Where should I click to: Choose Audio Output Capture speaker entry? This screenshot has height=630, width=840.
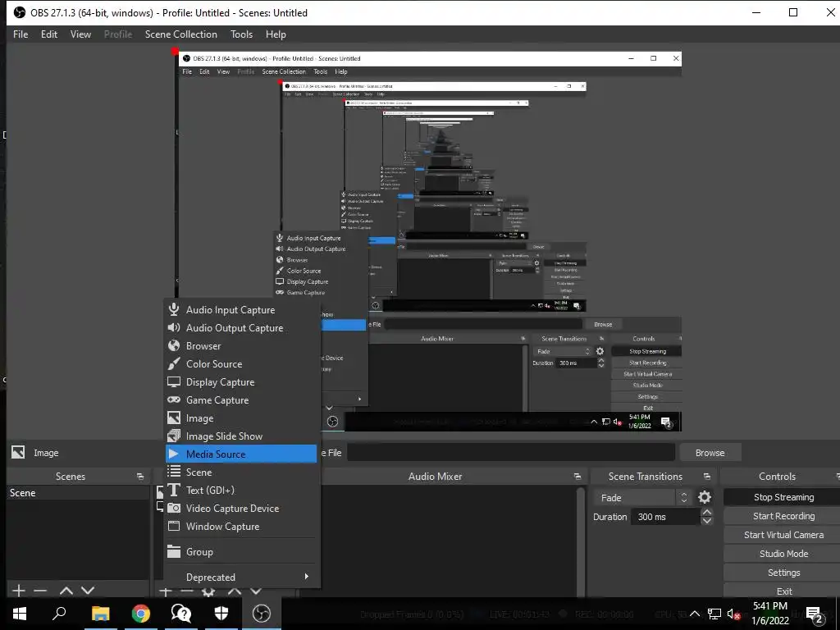[241, 328]
